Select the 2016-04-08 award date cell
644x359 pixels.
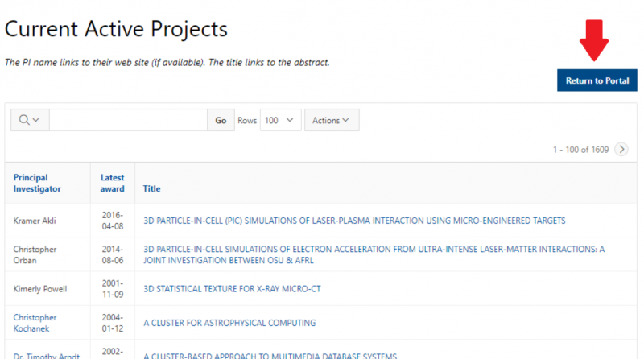click(113, 221)
